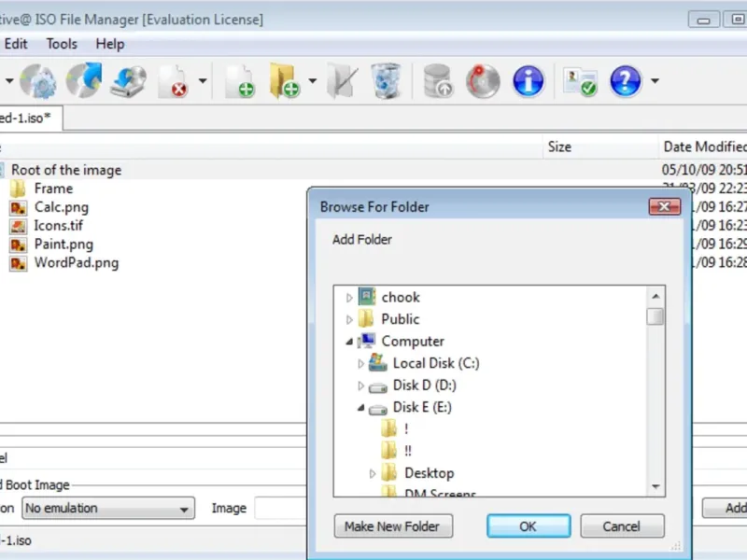Click the drive with disc import icon
The width and height of the screenshot is (747, 560).
click(128, 81)
